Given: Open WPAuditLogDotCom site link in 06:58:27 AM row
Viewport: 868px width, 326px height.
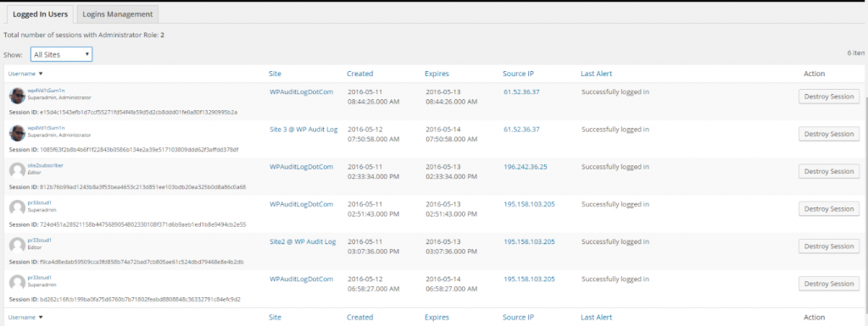Looking at the screenshot, I should point(302,279).
